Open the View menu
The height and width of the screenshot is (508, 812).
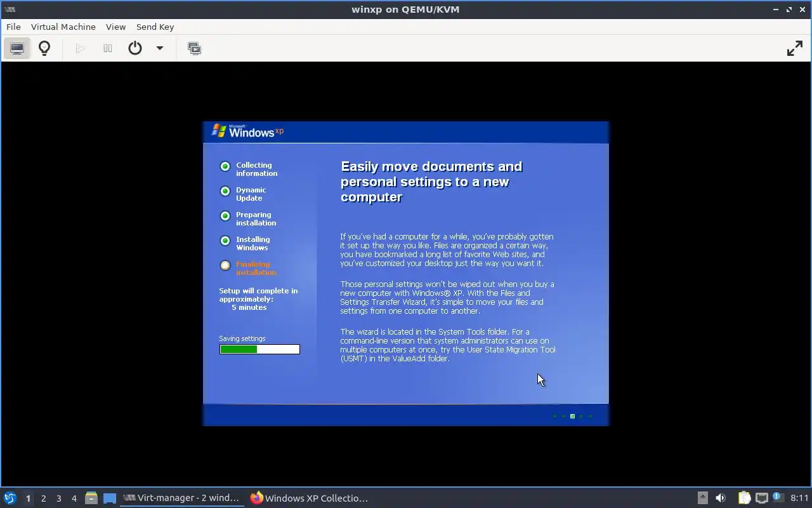tap(115, 27)
